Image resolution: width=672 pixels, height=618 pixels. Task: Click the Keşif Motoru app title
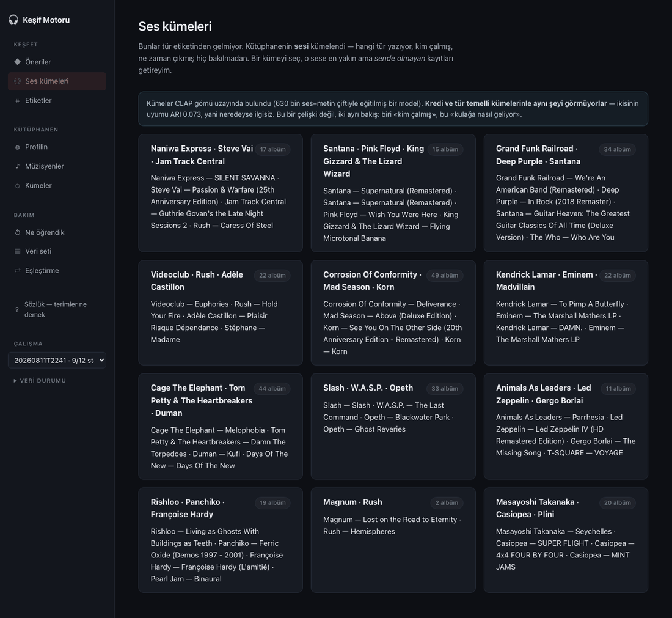[x=46, y=20]
